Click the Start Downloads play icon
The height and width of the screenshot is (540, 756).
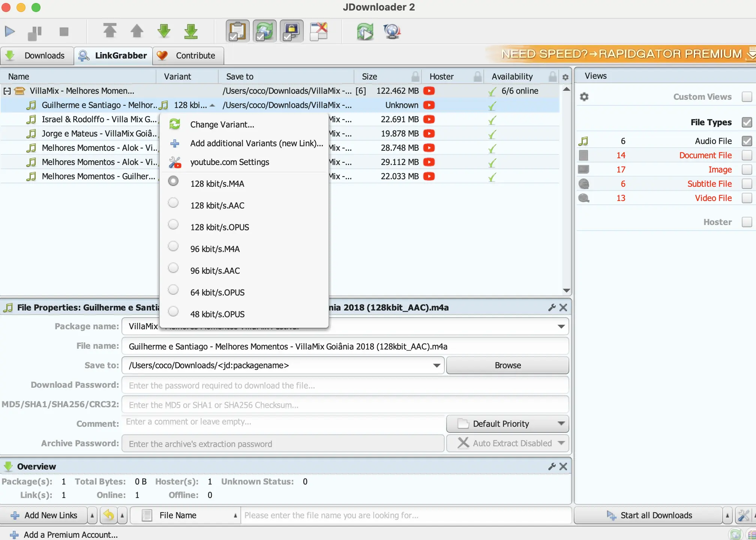pos(10,31)
